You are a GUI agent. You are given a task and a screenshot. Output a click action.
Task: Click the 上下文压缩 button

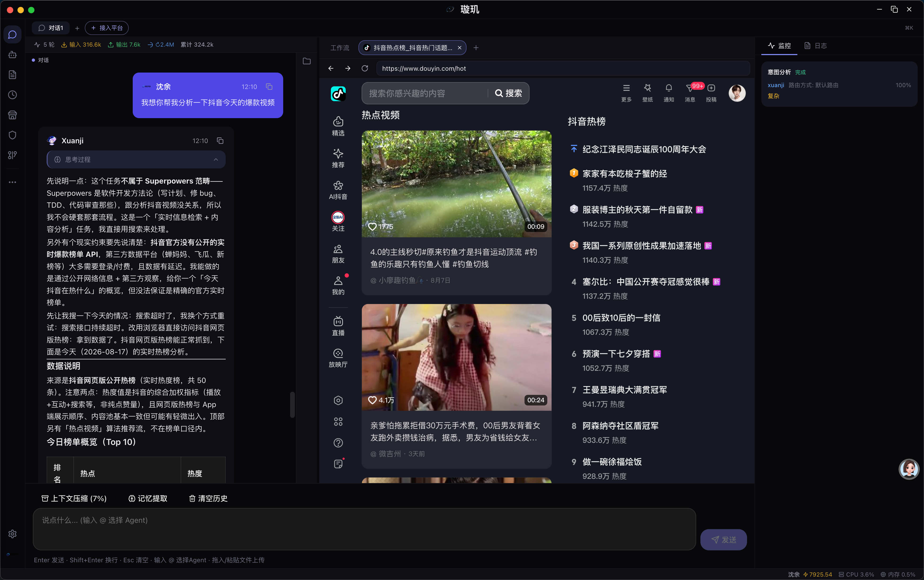pos(74,498)
